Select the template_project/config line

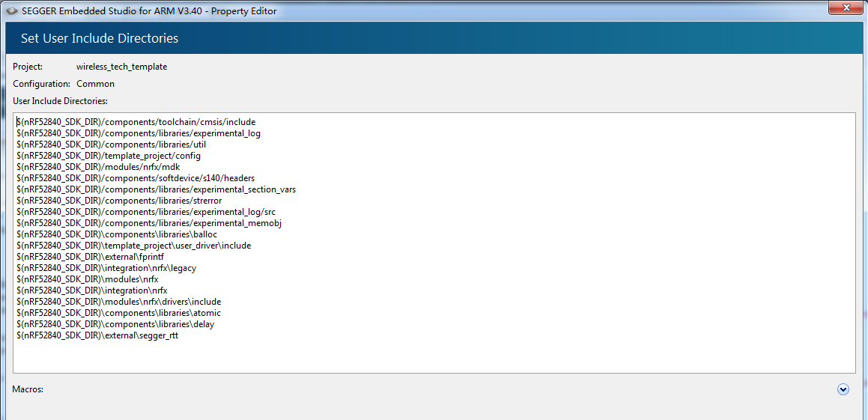click(109, 156)
